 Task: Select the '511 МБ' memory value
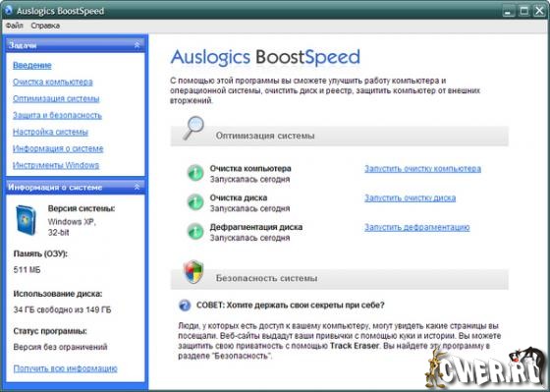[27, 270]
